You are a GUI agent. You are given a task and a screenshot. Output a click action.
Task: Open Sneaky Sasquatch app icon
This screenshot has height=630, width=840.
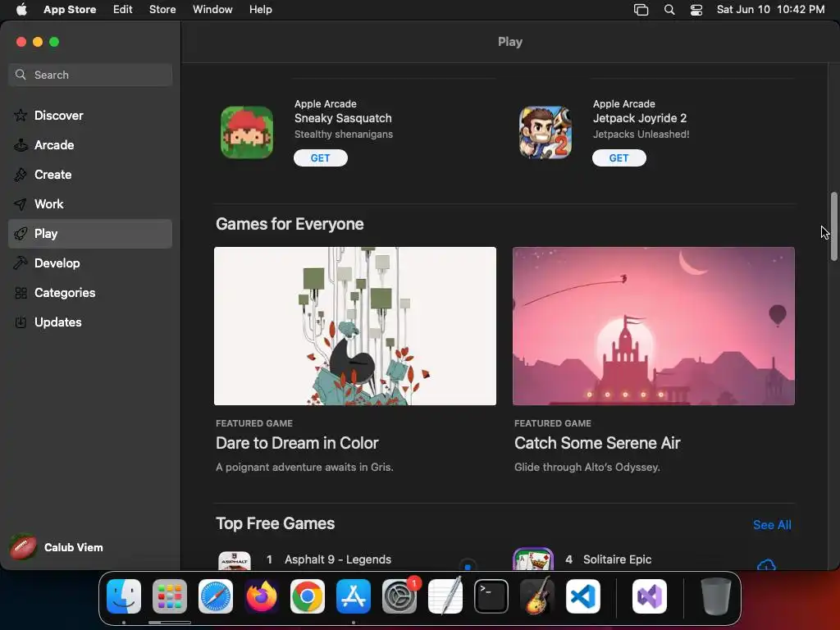click(247, 132)
